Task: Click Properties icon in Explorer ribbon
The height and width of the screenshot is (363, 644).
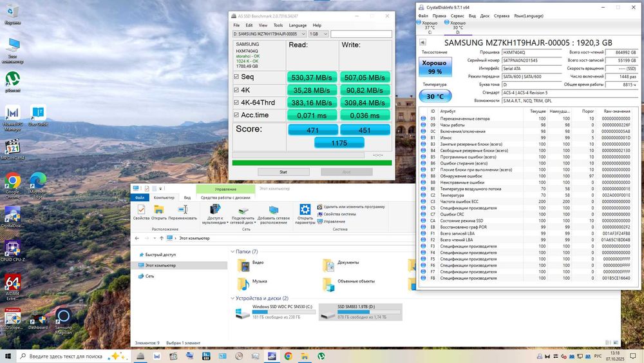Action: coord(141,213)
